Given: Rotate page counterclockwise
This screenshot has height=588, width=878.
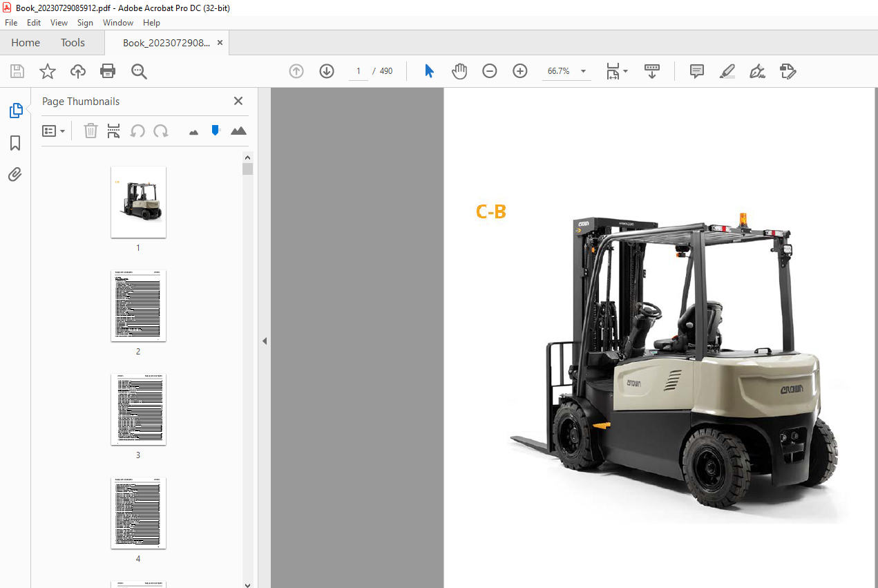Looking at the screenshot, I should [x=137, y=131].
